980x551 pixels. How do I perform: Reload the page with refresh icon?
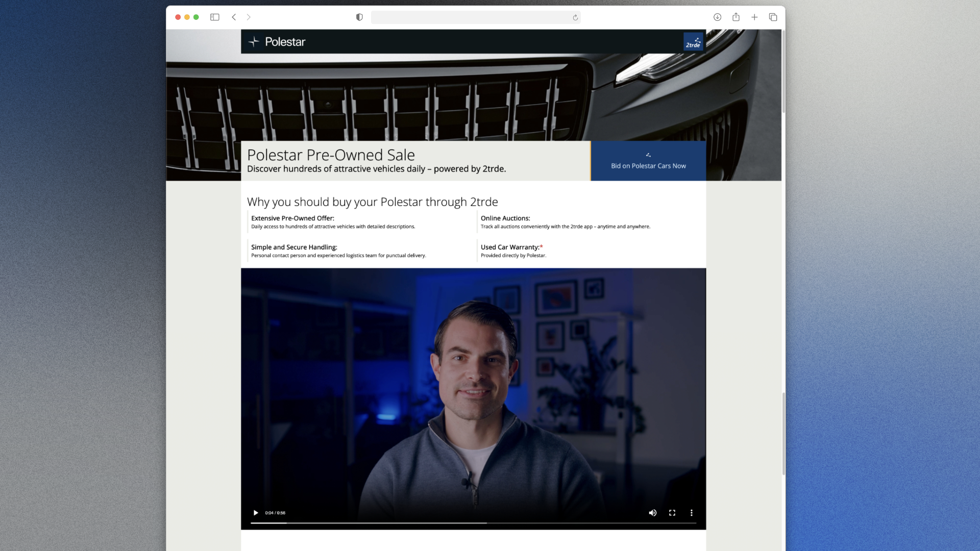pos(575,18)
